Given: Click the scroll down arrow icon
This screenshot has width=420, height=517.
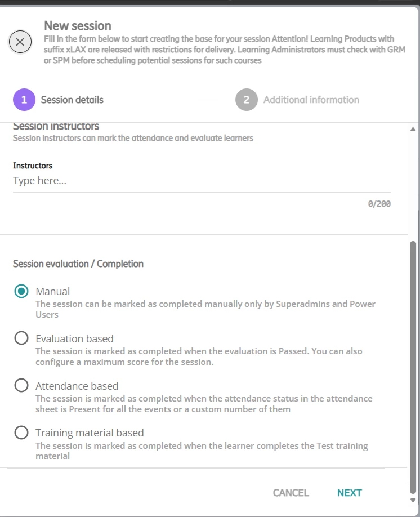Looking at the screenshot, I should (413, 500).
